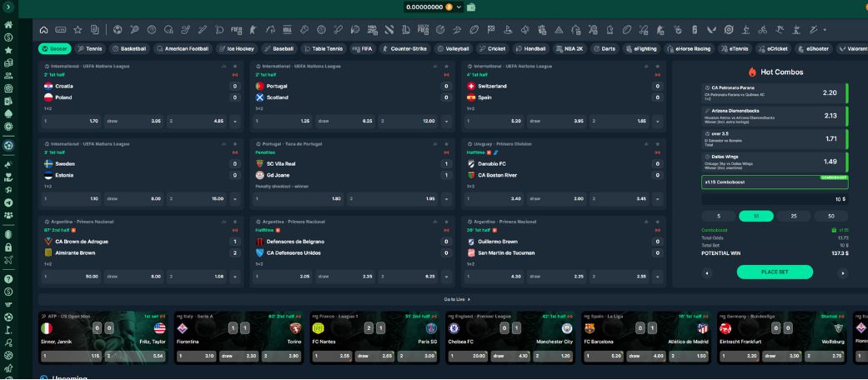
Task: Select MMA icon in sports toolbar
Action: pyautogui.click(x=287, y=30)
